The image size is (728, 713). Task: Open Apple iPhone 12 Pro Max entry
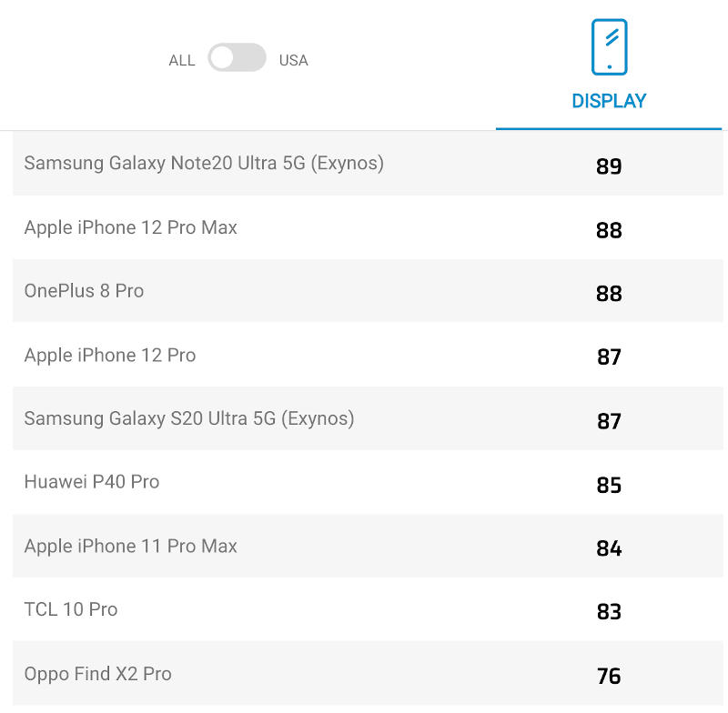coord(131,227)
